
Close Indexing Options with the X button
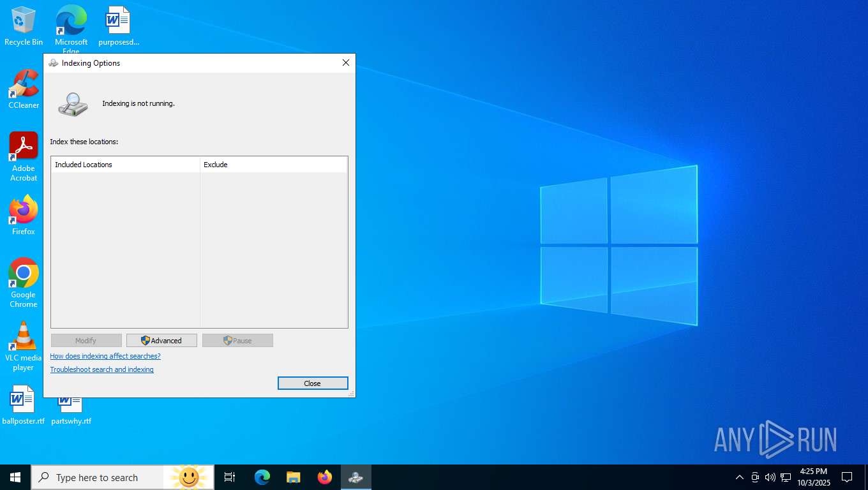346,63
